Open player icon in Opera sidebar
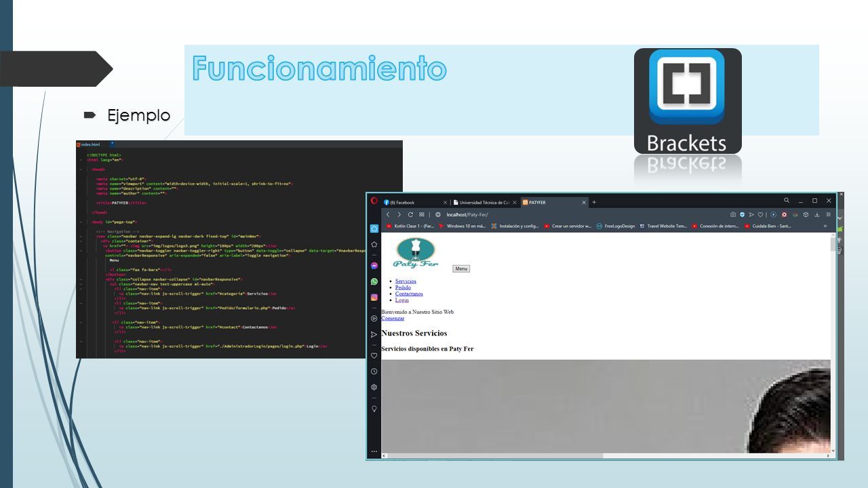868x488 pixels. click(374, 319)
